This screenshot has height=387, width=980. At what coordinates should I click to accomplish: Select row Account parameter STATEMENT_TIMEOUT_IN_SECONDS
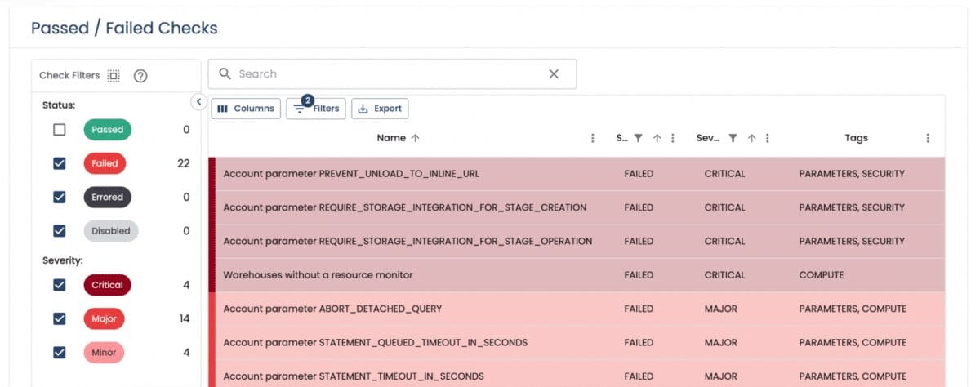577,373
